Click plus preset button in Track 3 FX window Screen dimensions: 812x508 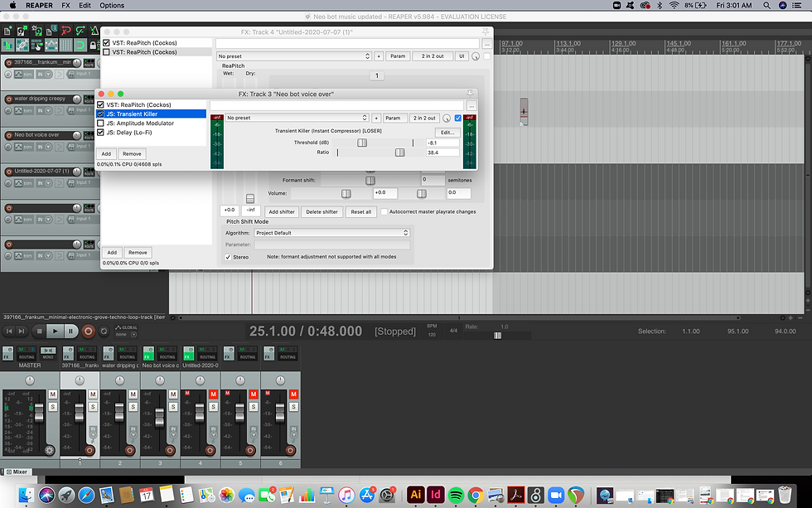click(x=376, y=118)
